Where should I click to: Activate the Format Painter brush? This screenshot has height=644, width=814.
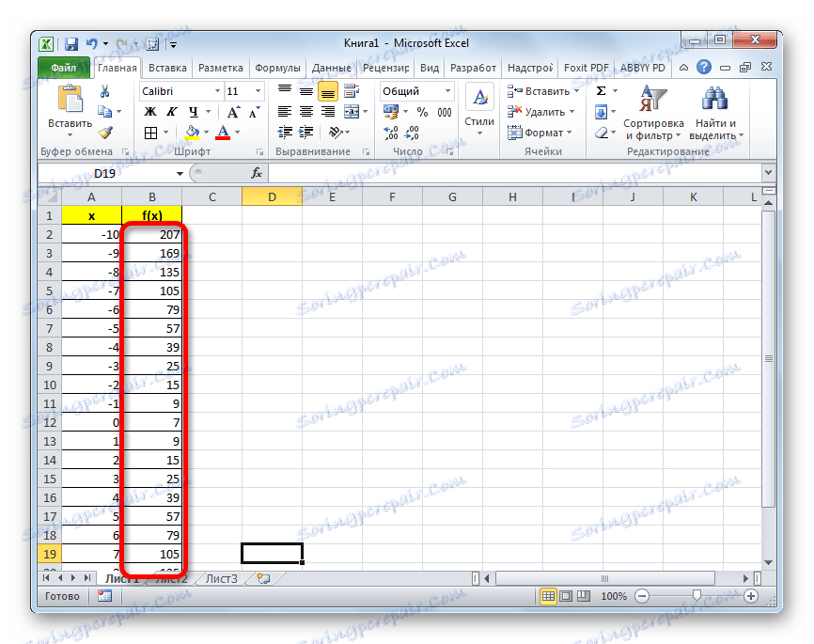pos(105,133)
